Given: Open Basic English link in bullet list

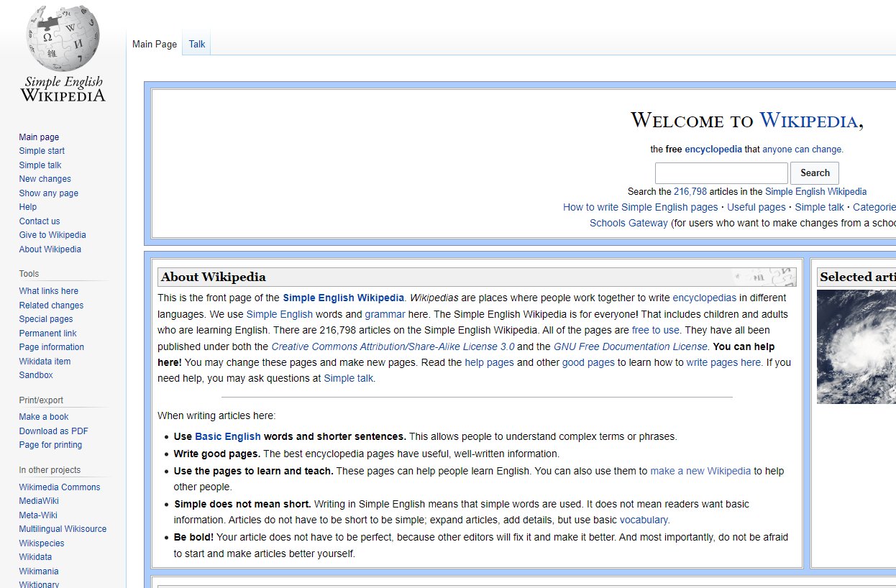Looking at the screenshot, I should point(228,436).
